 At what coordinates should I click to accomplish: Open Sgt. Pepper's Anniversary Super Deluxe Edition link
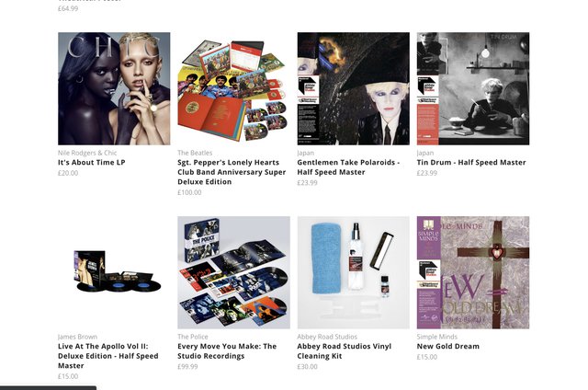coord(232,172)
